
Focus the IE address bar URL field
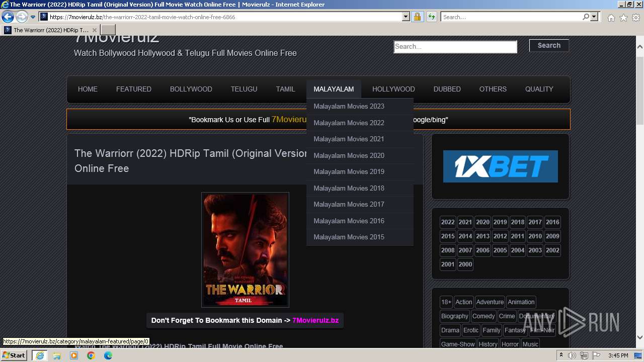click(x=224, y=17)
